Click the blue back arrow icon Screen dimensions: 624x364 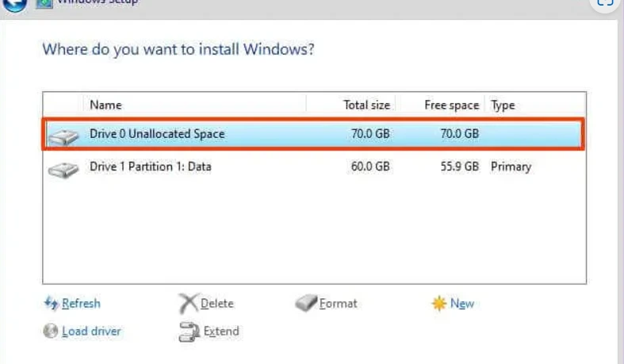[x=15, y=5]
